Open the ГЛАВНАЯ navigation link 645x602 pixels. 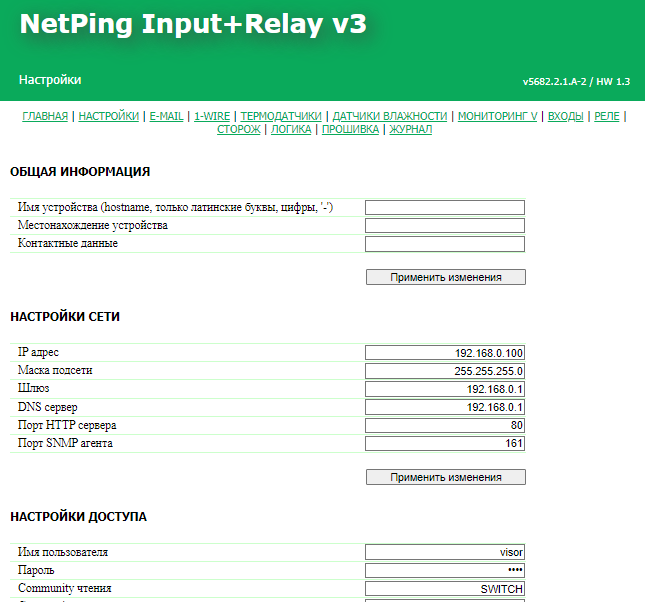pyautogui.click(x=45, y=116)
